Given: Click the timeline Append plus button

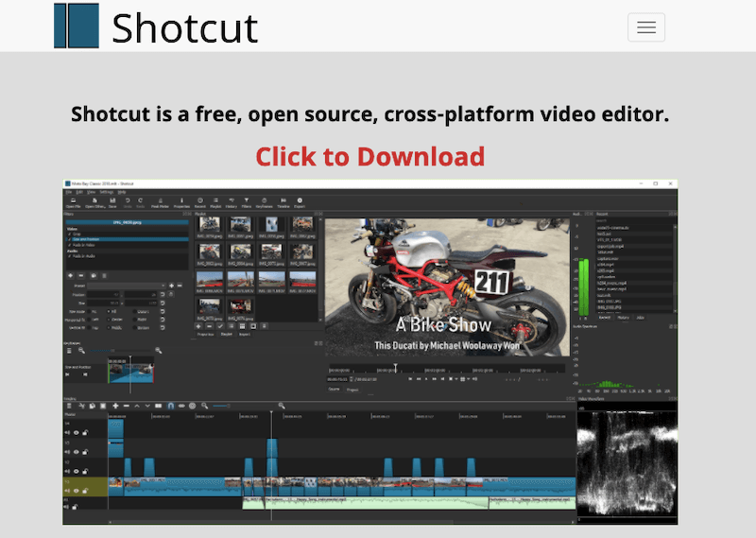Looking at the screenshot, I should 115,406.
